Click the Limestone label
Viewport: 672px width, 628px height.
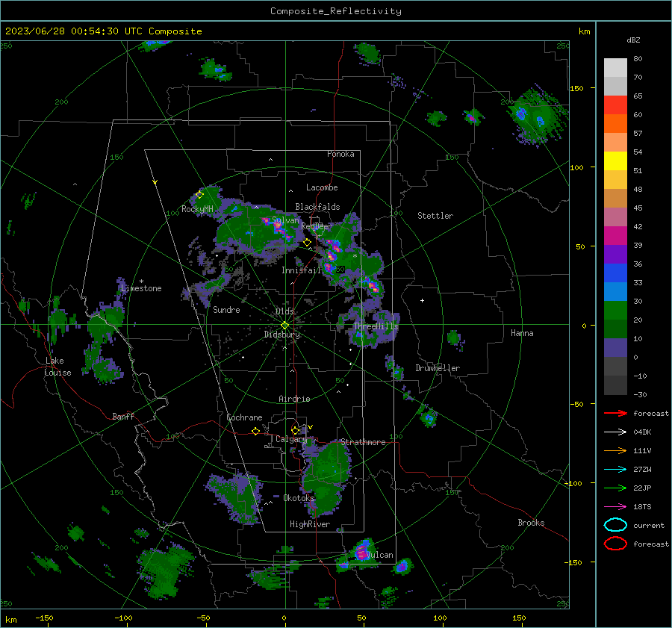click(x=141, y=288)
